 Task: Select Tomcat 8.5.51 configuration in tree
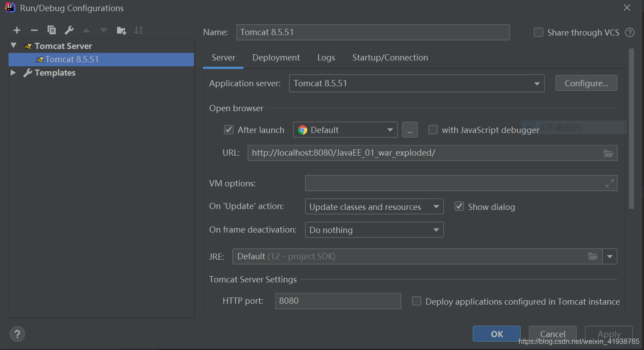click(x=101, y=60)
